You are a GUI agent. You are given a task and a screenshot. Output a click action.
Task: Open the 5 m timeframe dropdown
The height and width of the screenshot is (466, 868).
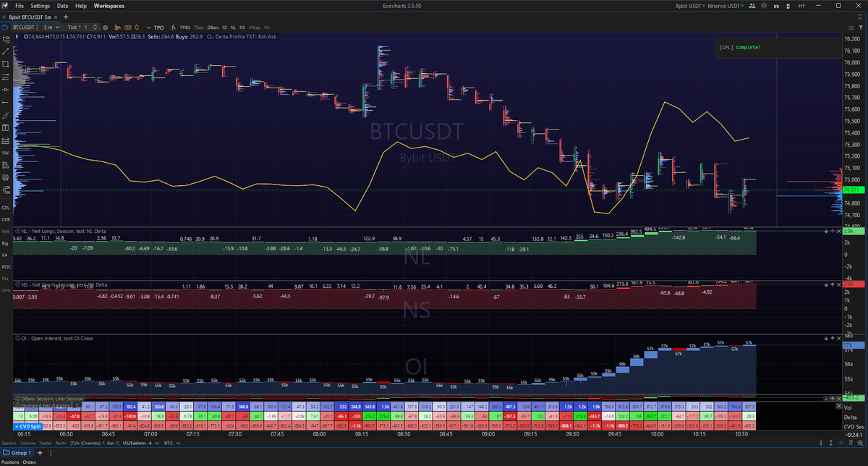pyautogui.click(x=52, y=27)
